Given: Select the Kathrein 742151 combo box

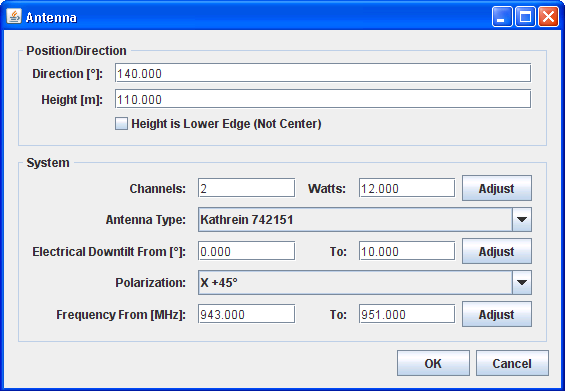Looking at the screenshot, I should point(365,219).
